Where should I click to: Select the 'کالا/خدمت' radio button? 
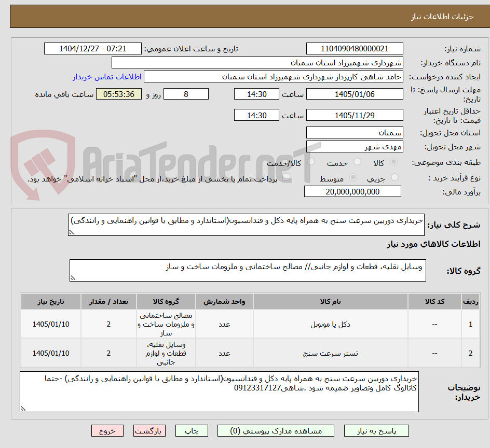311,162
